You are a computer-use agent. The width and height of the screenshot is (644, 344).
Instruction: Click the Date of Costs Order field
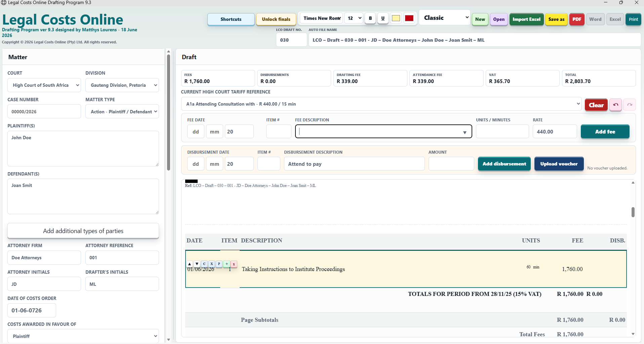[x=32, y=310]
